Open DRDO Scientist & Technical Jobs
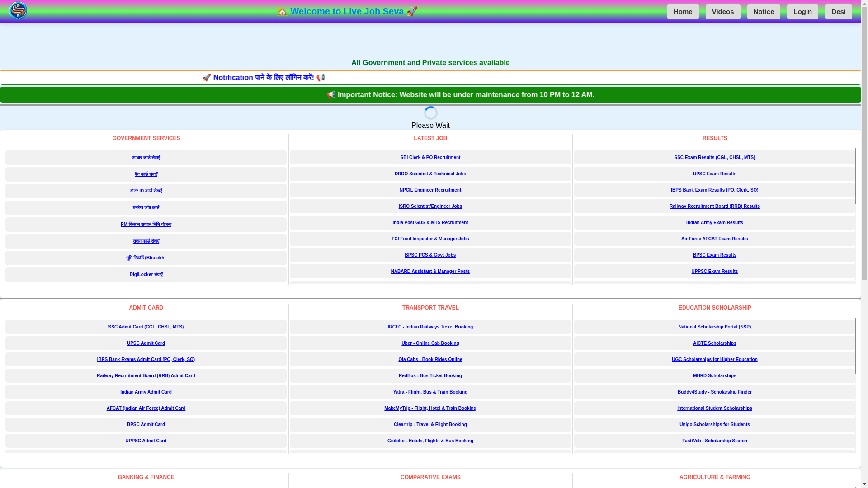Viewport: 868px width, 488px height. tap(430, 174)
